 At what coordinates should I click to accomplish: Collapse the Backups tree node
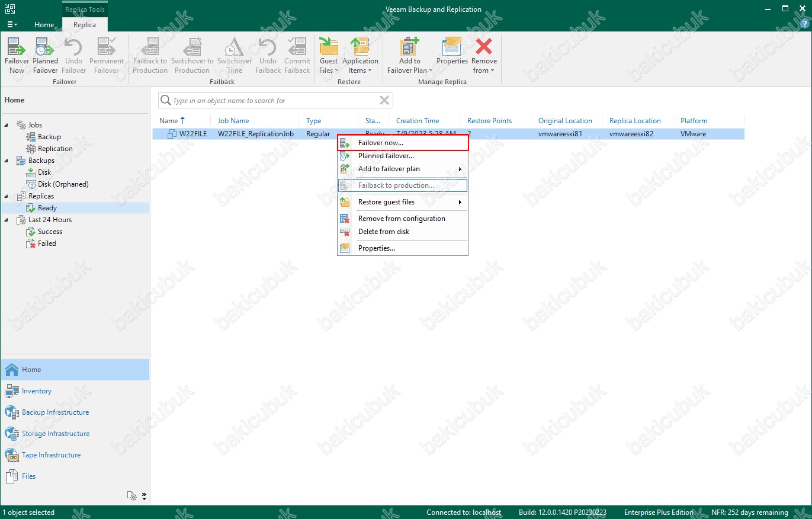point(7,161)
